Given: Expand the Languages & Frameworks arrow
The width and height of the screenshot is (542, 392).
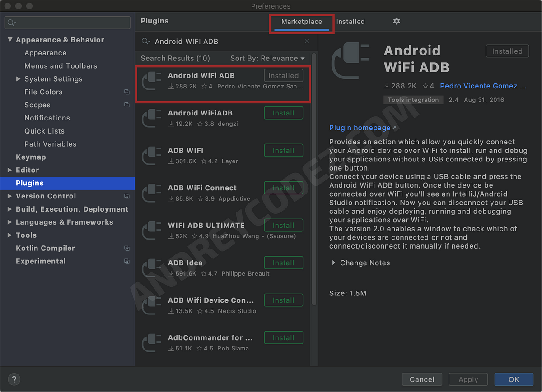Looking at the screenshot, I should coord(10,222).
